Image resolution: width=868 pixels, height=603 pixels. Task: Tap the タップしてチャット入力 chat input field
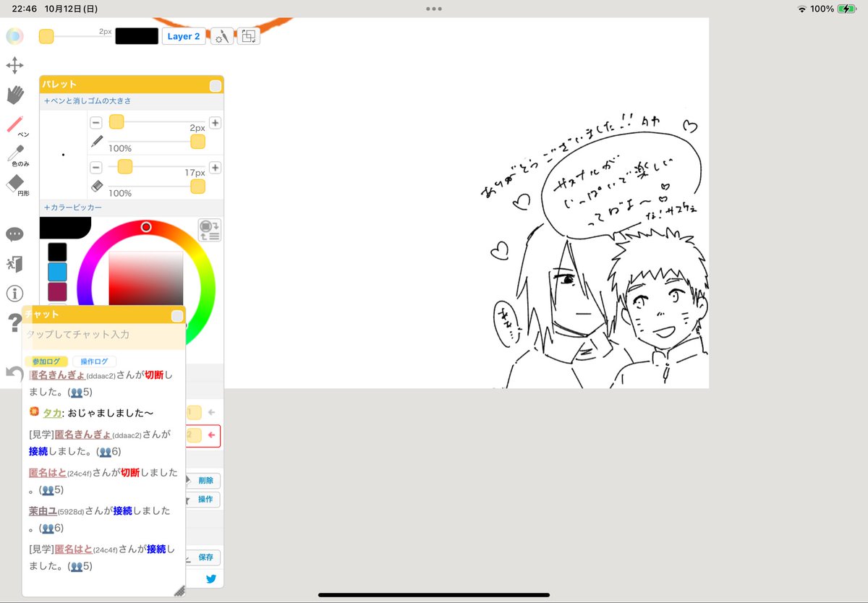pos(104,335)
